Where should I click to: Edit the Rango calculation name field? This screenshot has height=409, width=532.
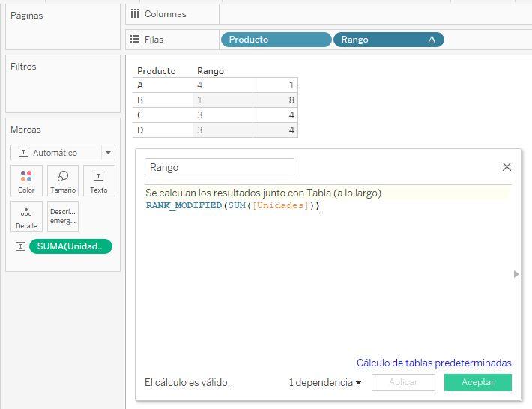click(x=220, y=167)
